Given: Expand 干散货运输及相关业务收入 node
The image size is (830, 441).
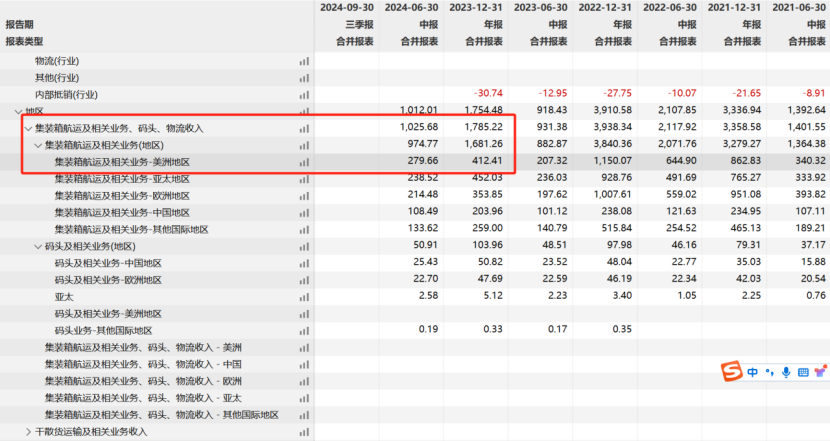Looking at the screenshot, I should pos(29,432).
